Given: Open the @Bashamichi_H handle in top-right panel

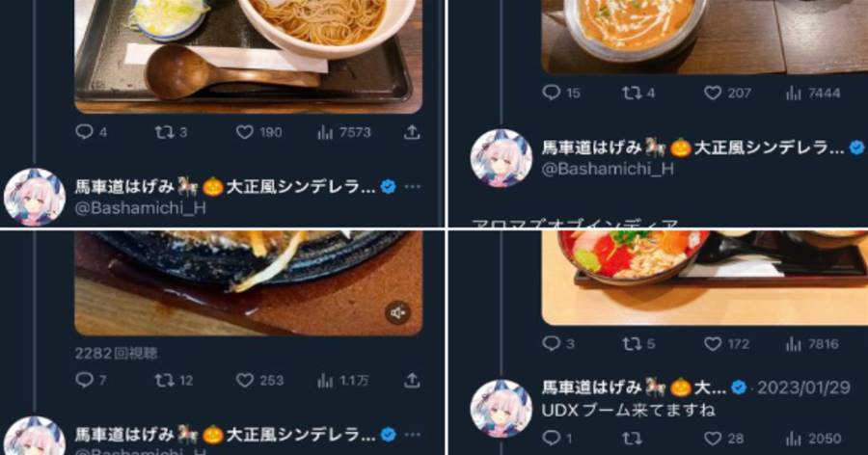Looking at the screenshot, I should (608, 169).
